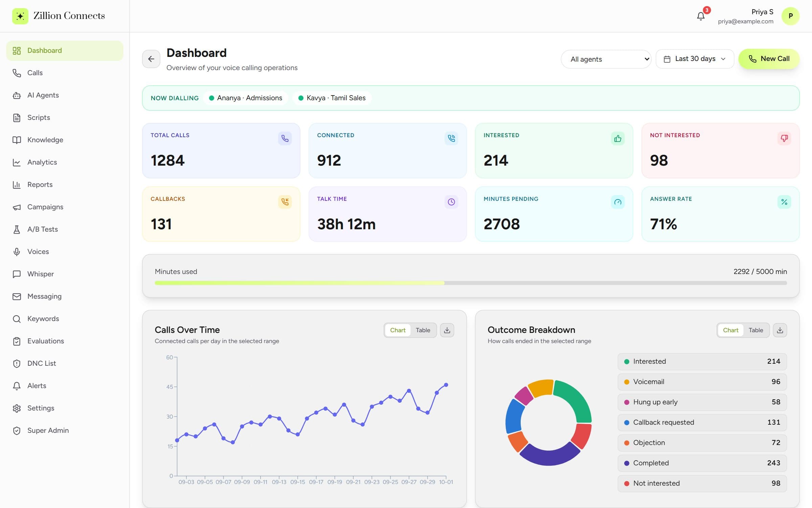Viewport: 812px width, 508px height.
Task: Click the back arrow beside Dashboard title
Action: click(x=151, y=59)
